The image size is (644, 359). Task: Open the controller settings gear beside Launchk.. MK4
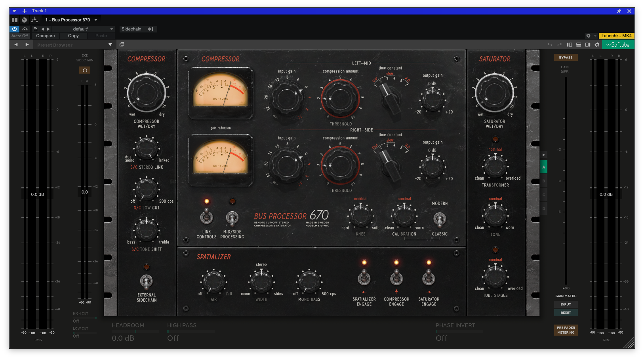click(588, 36)
